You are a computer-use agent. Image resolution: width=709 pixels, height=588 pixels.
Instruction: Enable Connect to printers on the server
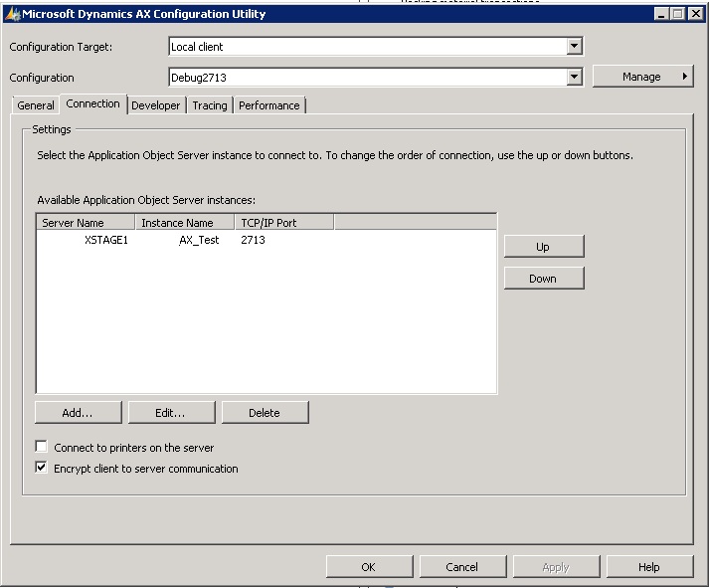click(41, 447)
